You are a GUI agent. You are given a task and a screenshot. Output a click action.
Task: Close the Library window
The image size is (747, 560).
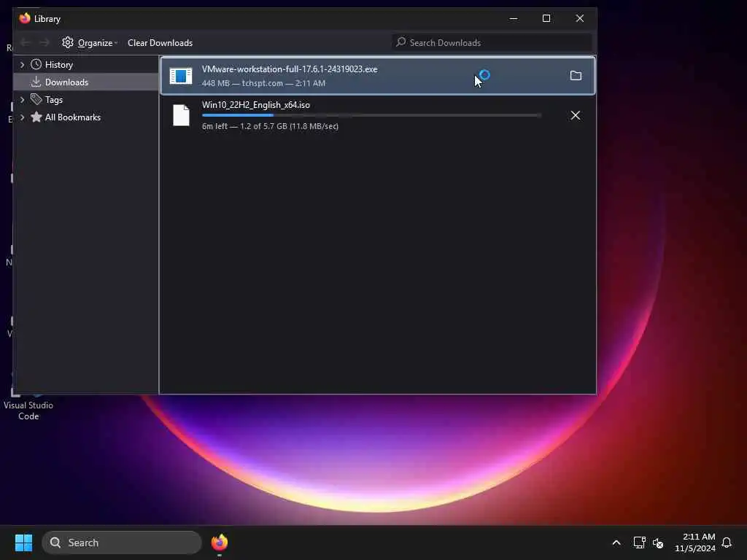click(580, 18)
